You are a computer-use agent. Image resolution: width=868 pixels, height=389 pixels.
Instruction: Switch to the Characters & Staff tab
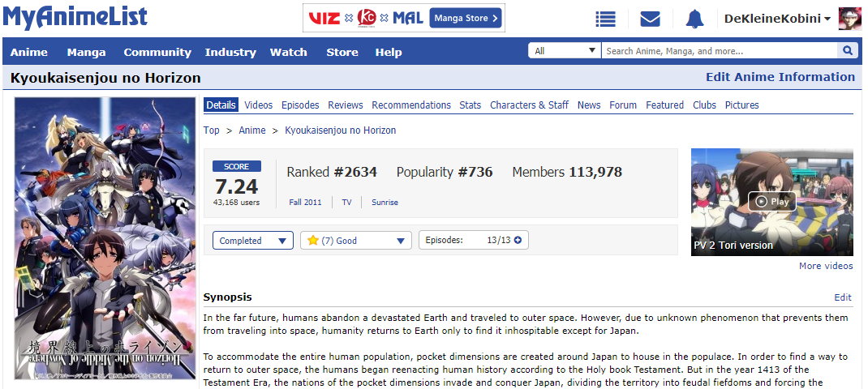[x=529, y=105]
